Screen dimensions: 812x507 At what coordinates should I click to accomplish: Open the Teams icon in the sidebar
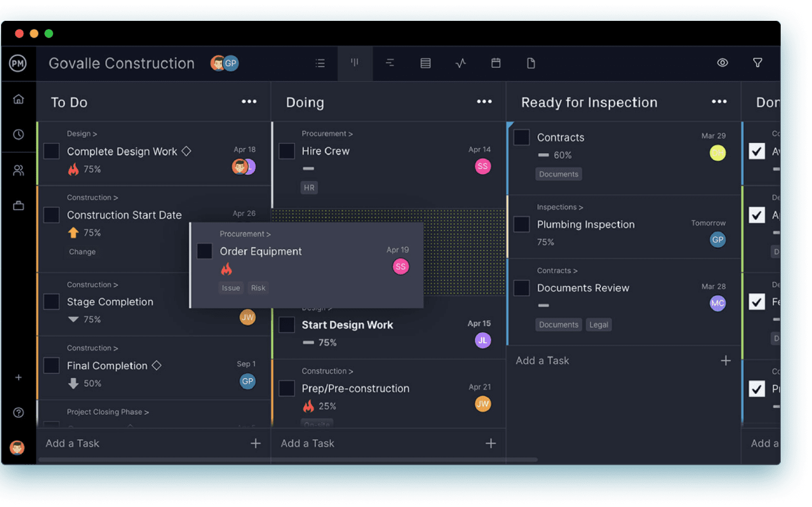pyautogui.click(x=18, y=170)
